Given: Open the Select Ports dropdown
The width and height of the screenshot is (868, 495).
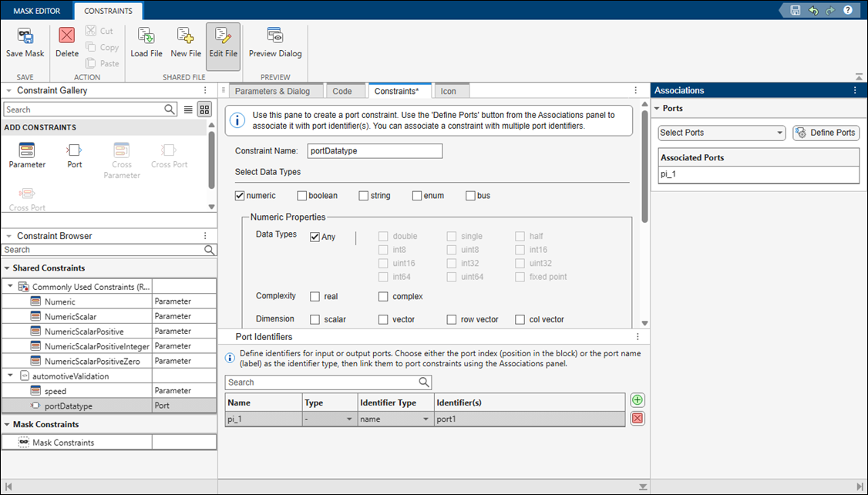Looking at the screenshot, I should click(x=721, y=133).
